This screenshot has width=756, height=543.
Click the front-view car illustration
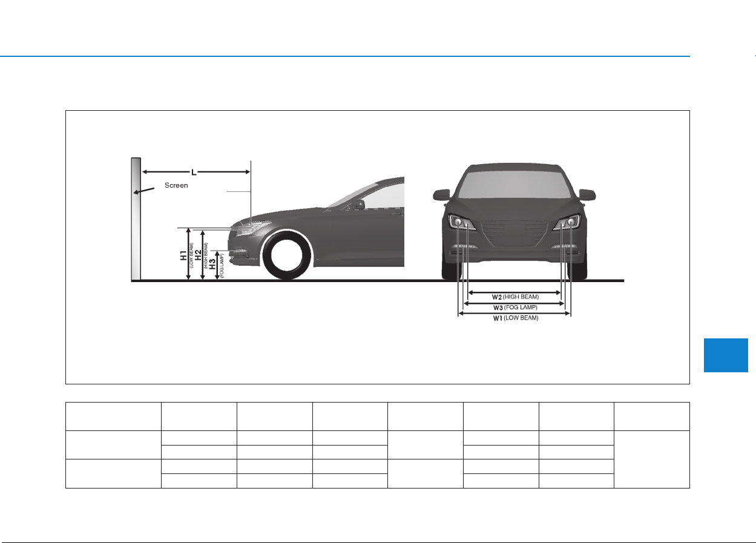point(514,222)
